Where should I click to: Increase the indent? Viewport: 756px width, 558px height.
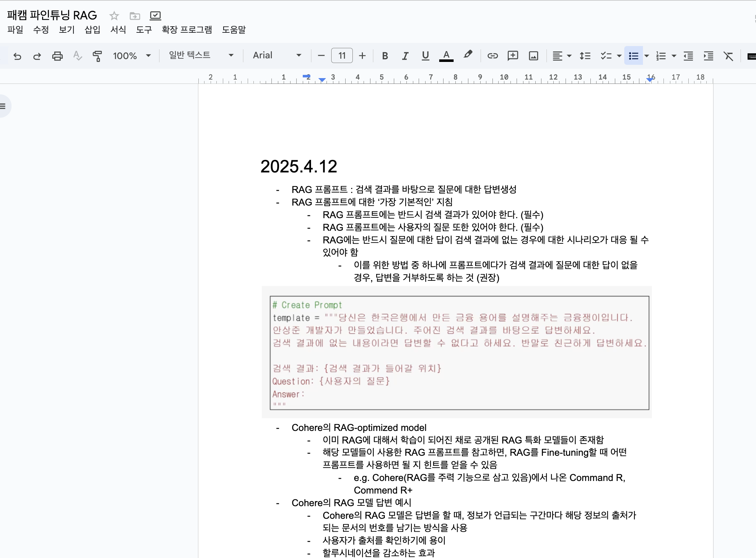(708, 56)
